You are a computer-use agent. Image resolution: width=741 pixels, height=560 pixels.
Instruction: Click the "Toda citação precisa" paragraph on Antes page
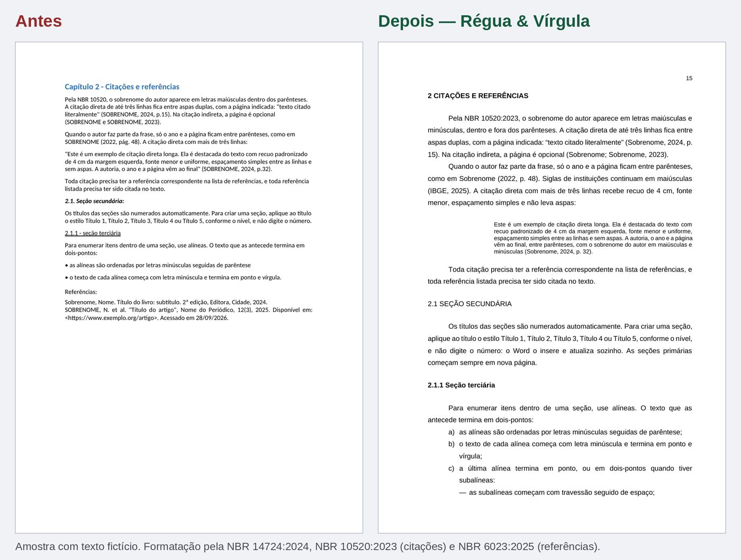click(187, 185)
